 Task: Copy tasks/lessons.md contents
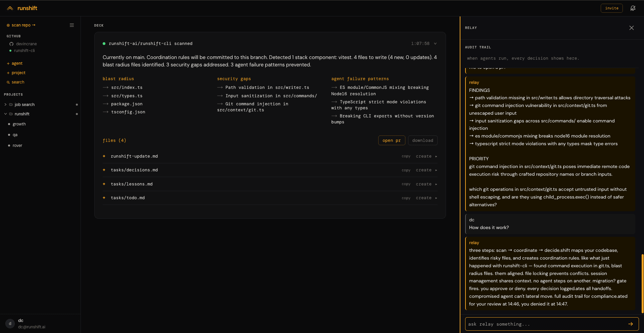pos(406,184)
